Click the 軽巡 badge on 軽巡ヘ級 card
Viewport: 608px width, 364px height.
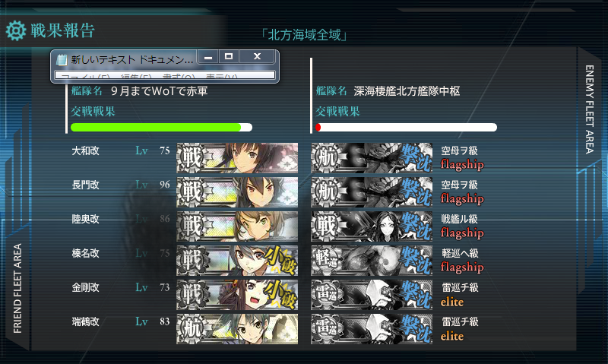(x=326, y=260)
